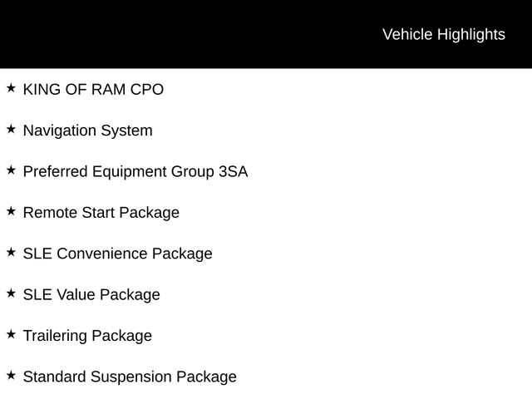532x399 pixels.
Task: Select the Remote Start Package entry
Action: click(101, 213)
